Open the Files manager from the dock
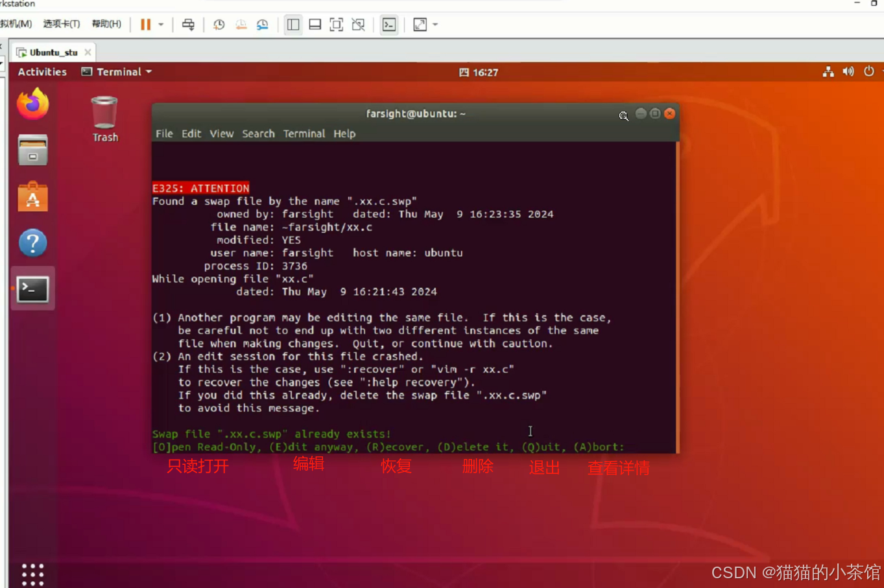Viewport: 884px width, 588px height. pos(32,150)
